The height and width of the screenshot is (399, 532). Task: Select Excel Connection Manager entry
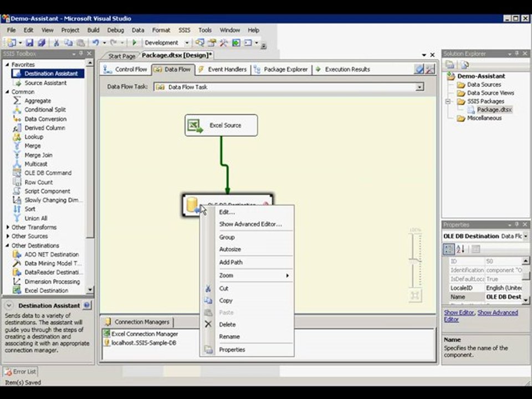(141, 334)
